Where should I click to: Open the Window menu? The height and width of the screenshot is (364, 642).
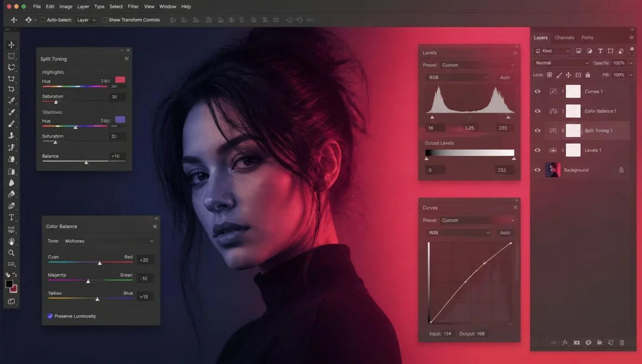coord(168,6)
